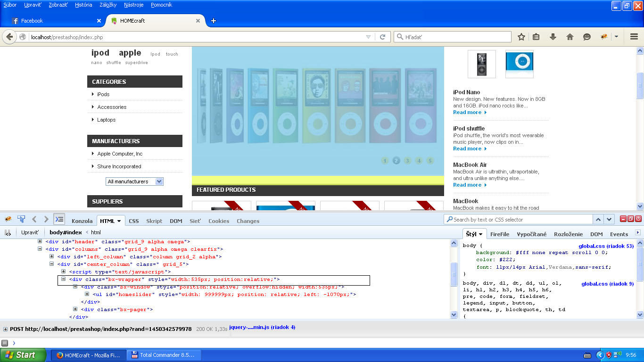The image size is (644, 362).
Task: Click the red shield tray icon
Action: [609, 355]
